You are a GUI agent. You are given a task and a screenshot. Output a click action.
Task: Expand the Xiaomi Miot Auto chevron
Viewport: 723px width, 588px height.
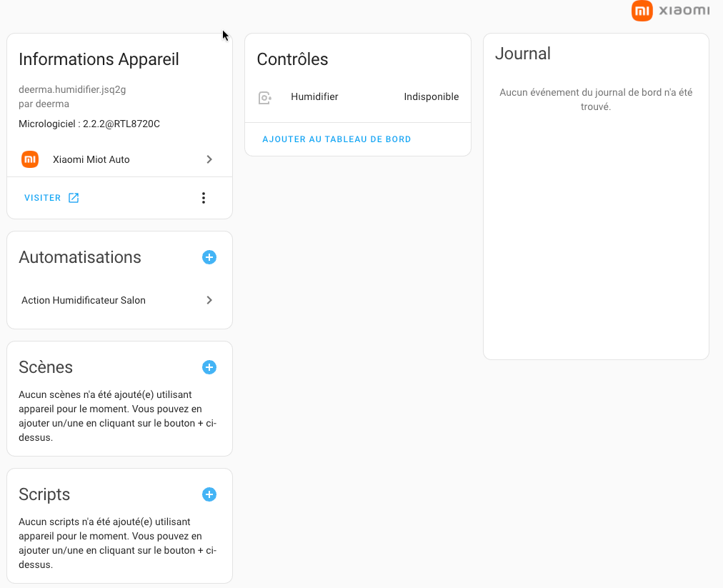point(209,159)
